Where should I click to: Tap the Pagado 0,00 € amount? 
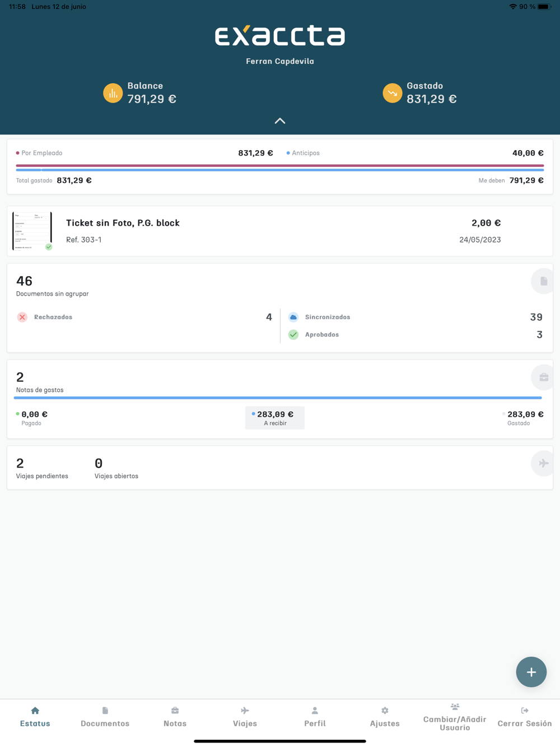click(x=34, y=414)
